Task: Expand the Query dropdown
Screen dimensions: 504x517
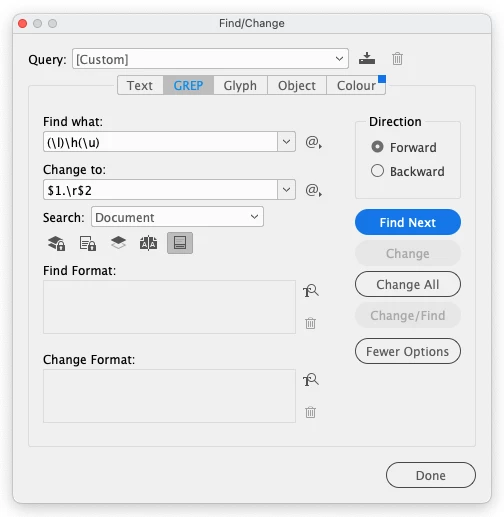Action: [339, 59]
